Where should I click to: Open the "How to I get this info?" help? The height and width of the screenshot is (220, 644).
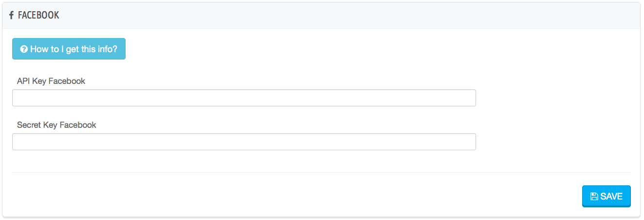pyautogui.click(x=69, y=49)
